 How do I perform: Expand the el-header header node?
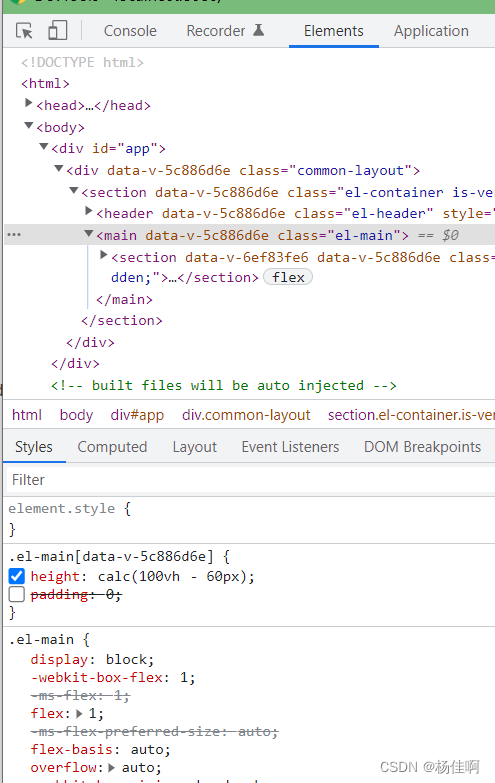click(88, 211)
